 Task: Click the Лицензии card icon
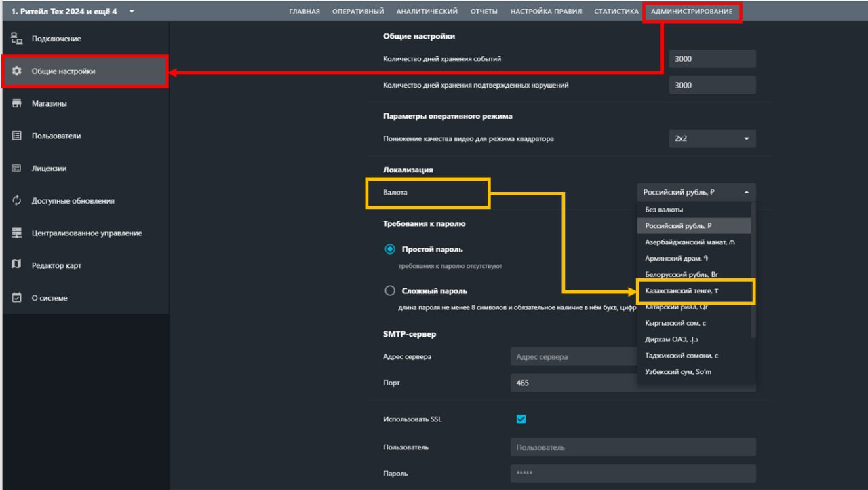click(17, 168)
